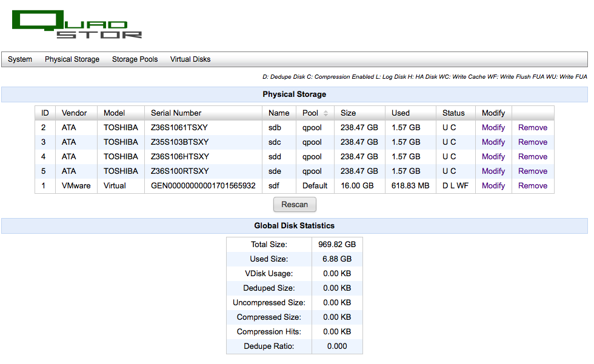Open the Physical Storage menu

[x=72, y=59]
